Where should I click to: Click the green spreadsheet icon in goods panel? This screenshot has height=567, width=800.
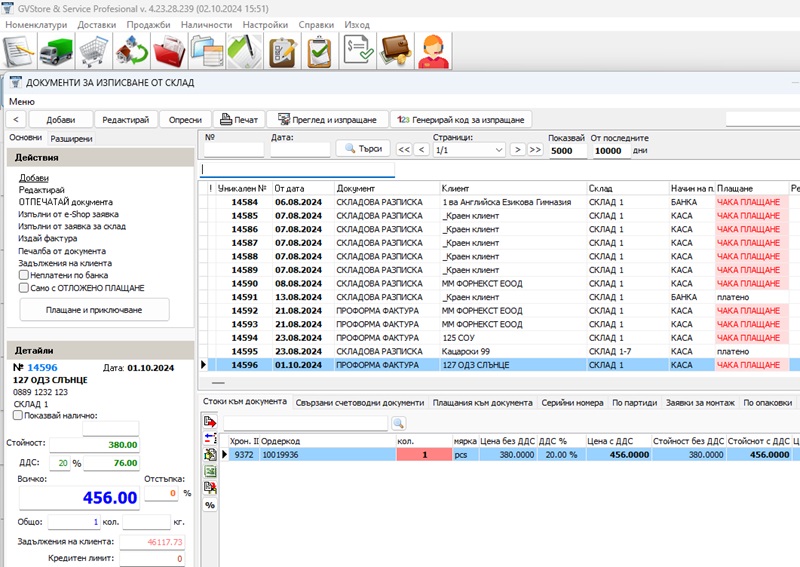pyautogui.click(x=210, y=471)
